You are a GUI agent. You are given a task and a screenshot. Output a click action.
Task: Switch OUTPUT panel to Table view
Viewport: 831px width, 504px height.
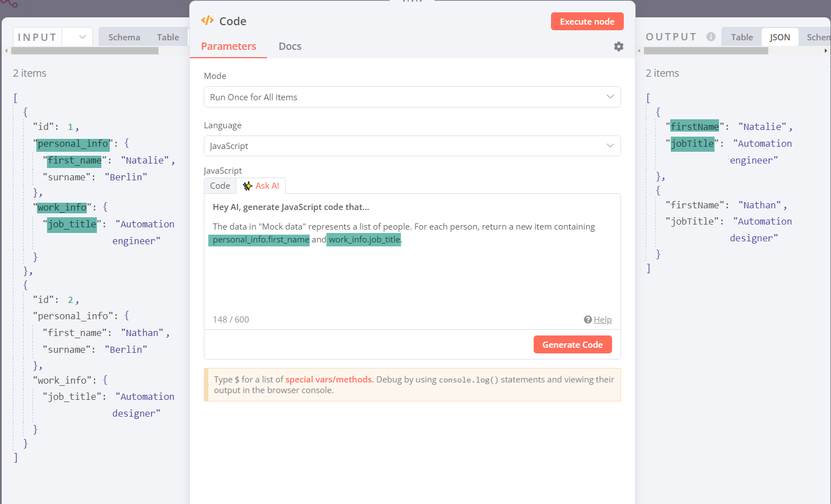[741, 36]
